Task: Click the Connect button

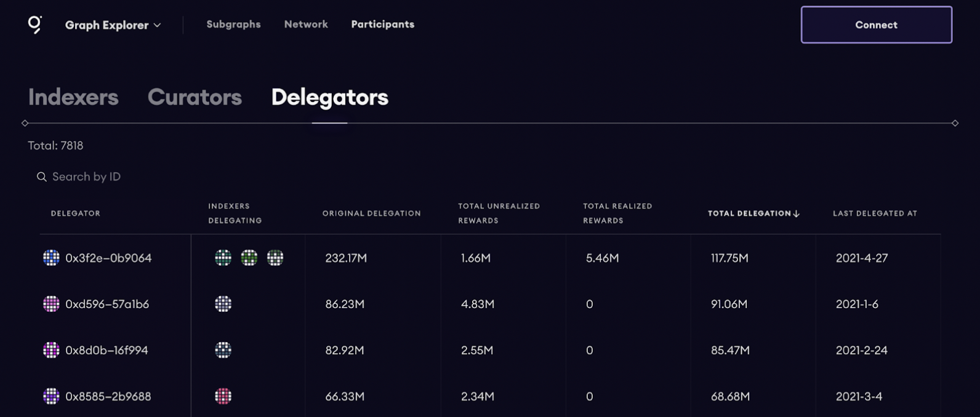Action: click(x=876, y=25)
